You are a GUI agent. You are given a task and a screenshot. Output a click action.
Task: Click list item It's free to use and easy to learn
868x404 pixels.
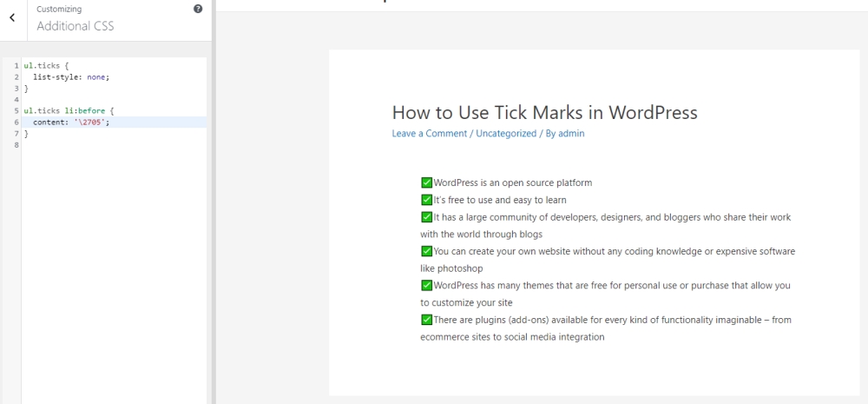click(500, 200)
